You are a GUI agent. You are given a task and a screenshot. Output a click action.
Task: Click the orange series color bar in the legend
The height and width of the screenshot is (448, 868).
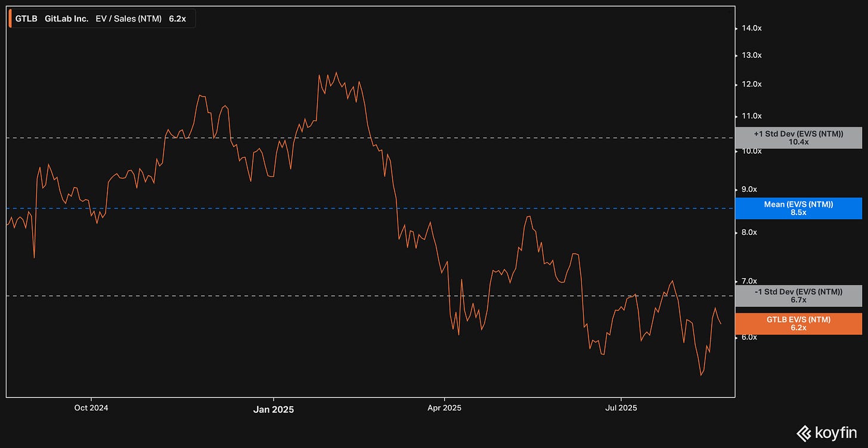click(10, 18)
